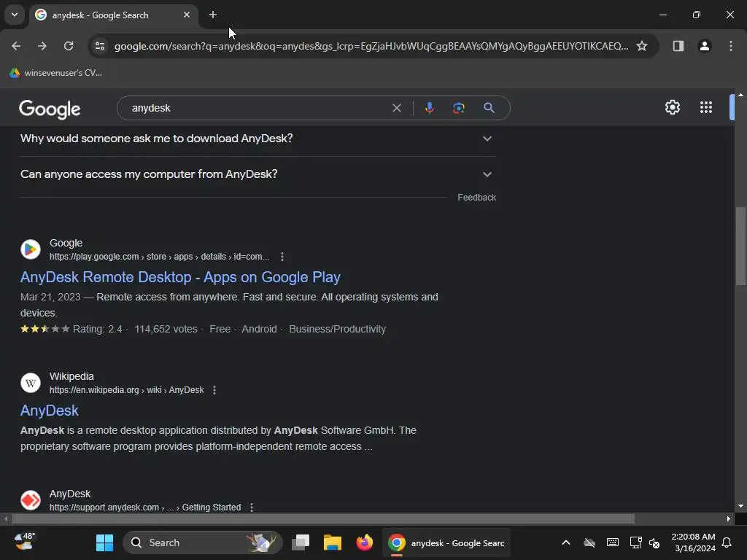Reload the Google search page
The height and width of the screenshot is (560, 747).
click(x=69, y=46)
